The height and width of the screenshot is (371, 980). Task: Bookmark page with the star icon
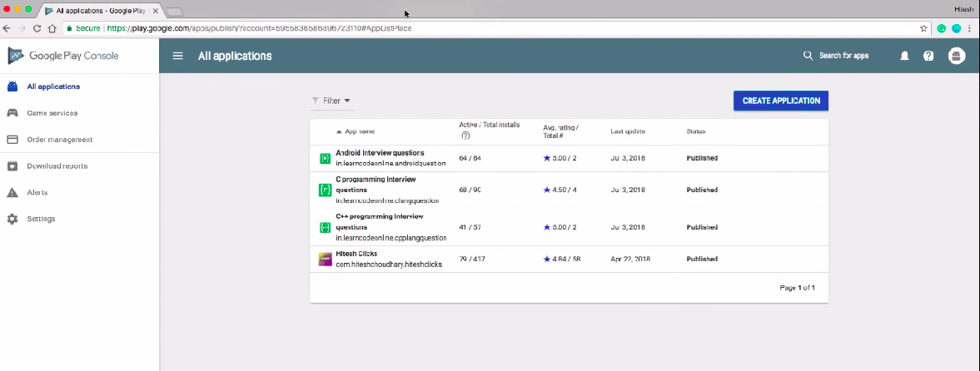coord(923,27)
